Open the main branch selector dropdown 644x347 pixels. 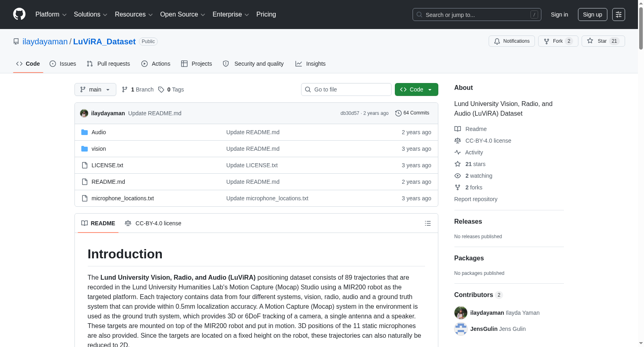(95, 89)
